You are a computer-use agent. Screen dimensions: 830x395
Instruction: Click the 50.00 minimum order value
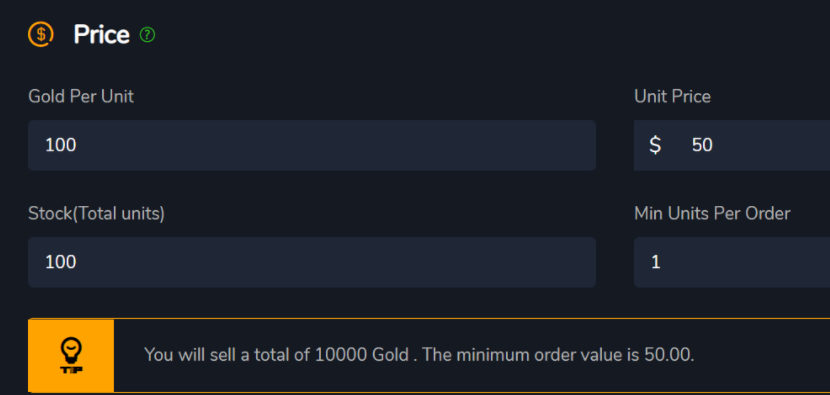(x=669, y=355)
